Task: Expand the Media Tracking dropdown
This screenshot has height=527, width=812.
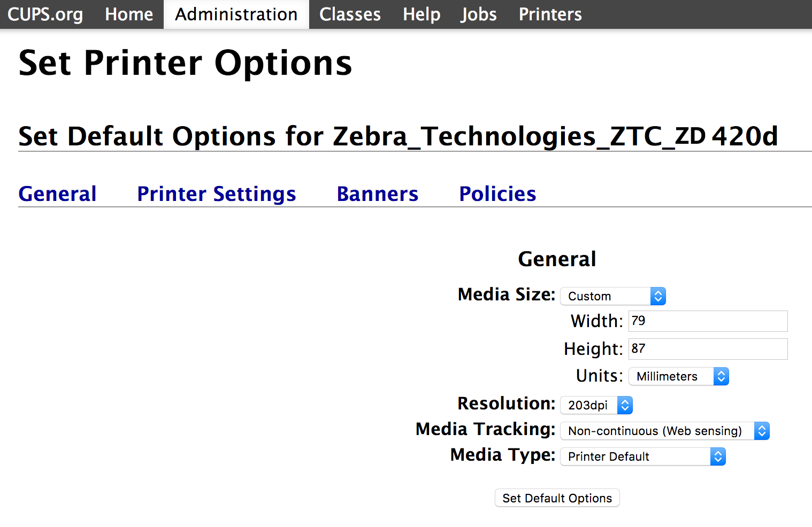Action: (665, 431)
